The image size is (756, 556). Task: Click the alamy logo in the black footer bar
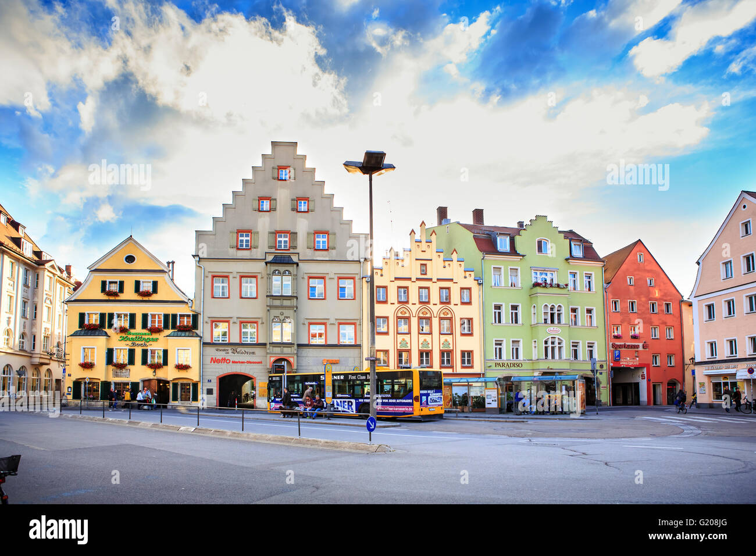point(59,530)
